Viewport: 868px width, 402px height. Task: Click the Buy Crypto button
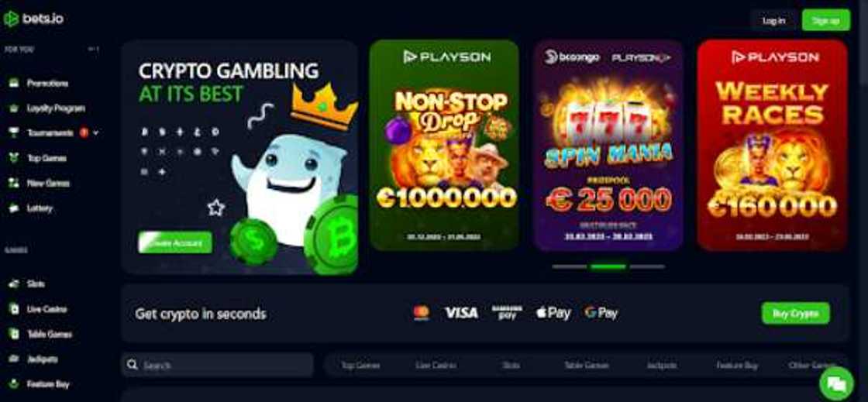(795, 314)
